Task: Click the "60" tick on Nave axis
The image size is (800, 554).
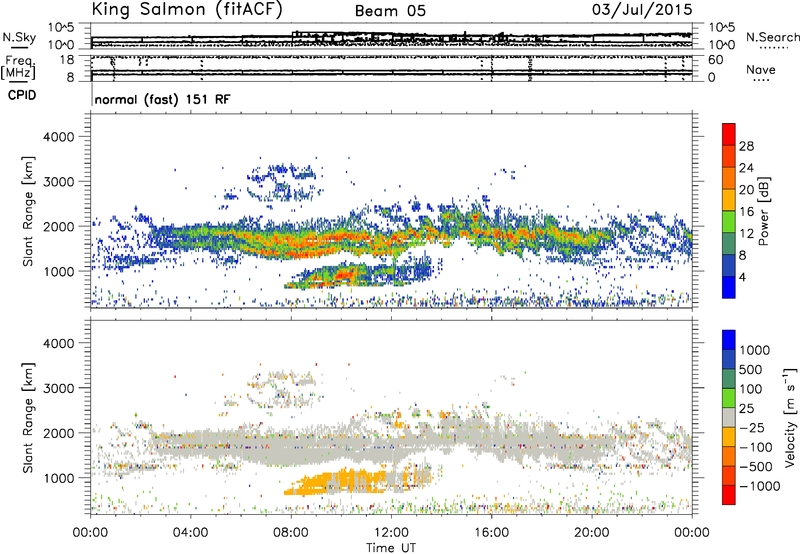Action: pyautogui.click(x=715, y=60)
